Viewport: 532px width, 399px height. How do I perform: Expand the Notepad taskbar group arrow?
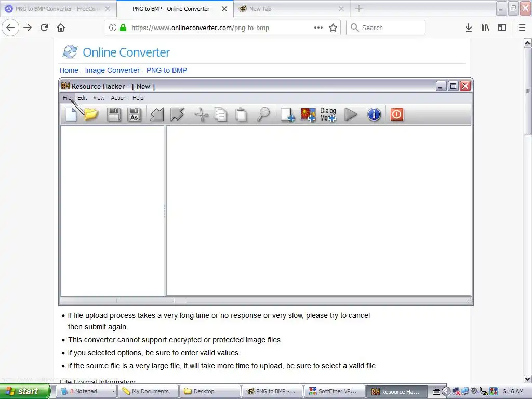coord(113,391)
